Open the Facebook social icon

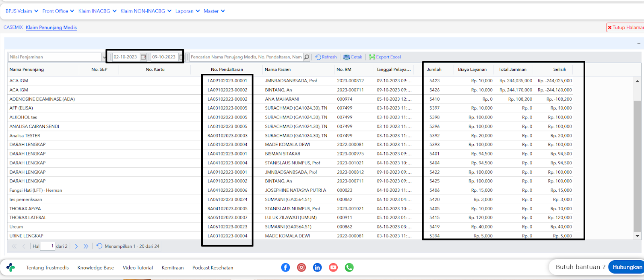[285, 268]
